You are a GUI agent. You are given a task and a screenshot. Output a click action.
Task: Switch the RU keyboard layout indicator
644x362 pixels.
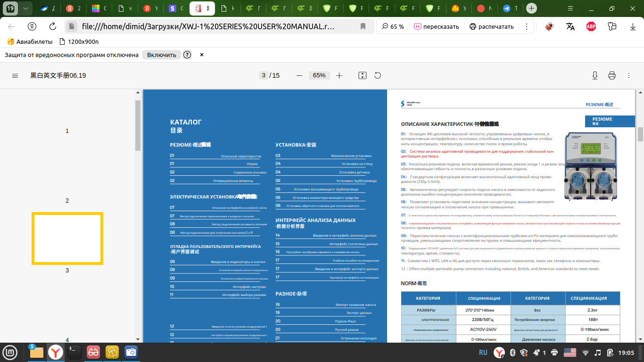(x=483, y=353)
